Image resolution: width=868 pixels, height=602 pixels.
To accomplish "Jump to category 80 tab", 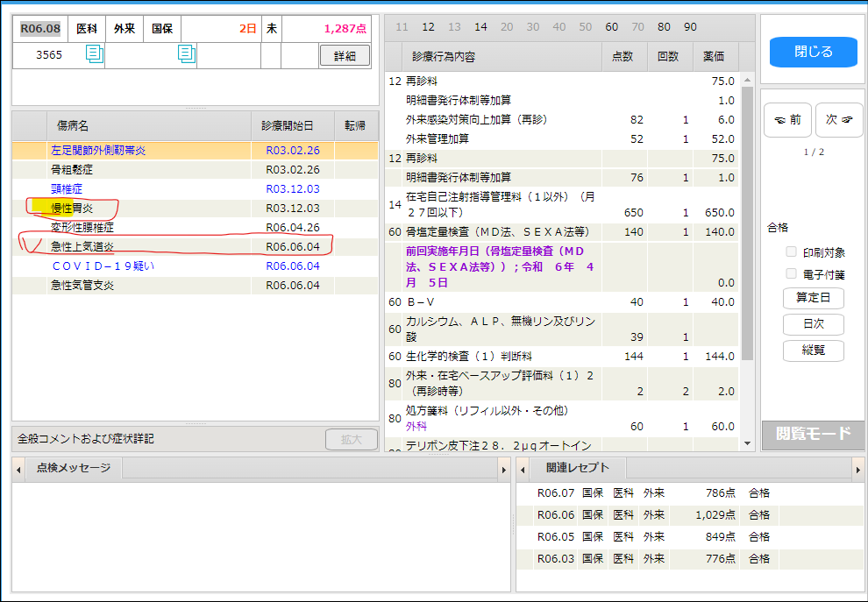I will pos(664,27).
